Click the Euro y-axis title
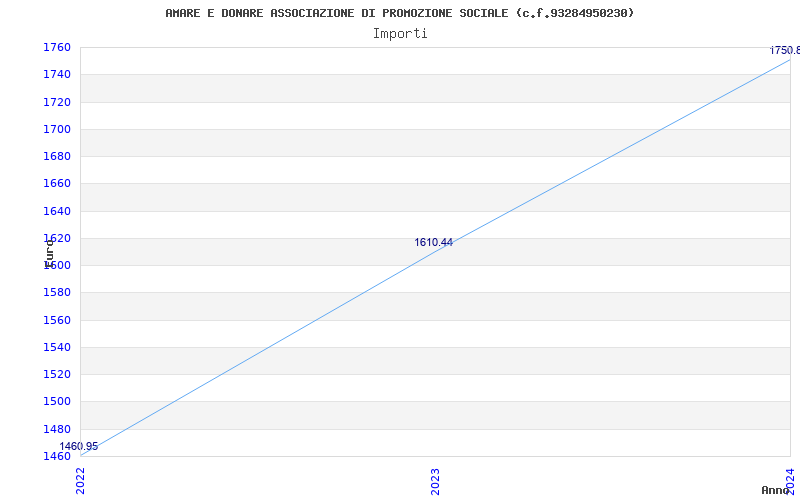Image resolution: width=800 pixels, height=500 pixels. pos(49,254)
